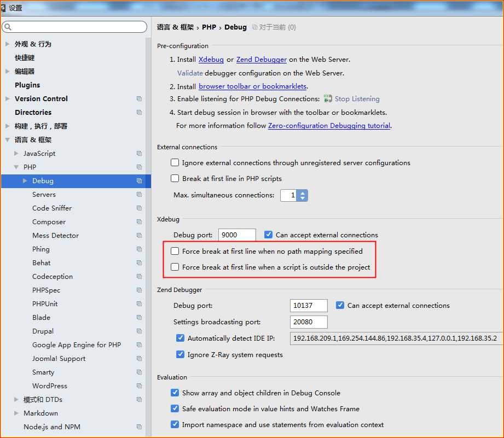Click project-level icon beside Joomla! Support
The image size is (504, 438).
139,358
